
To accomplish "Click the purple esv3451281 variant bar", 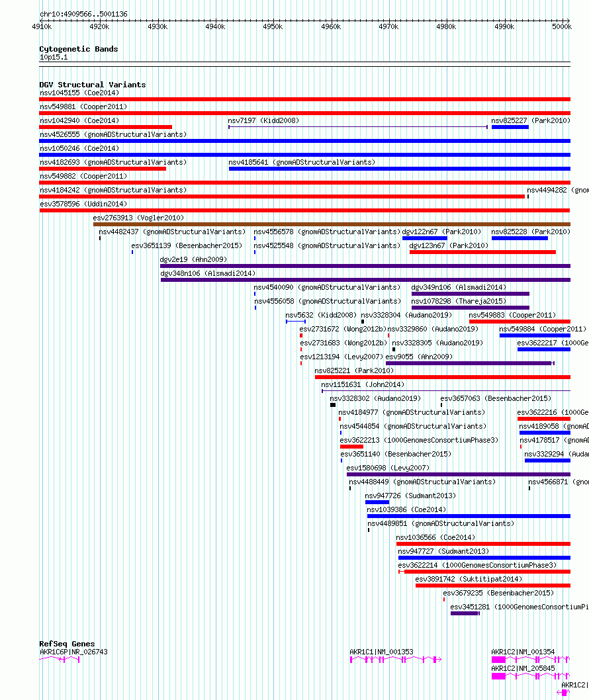I will click(x=465, y=613).
